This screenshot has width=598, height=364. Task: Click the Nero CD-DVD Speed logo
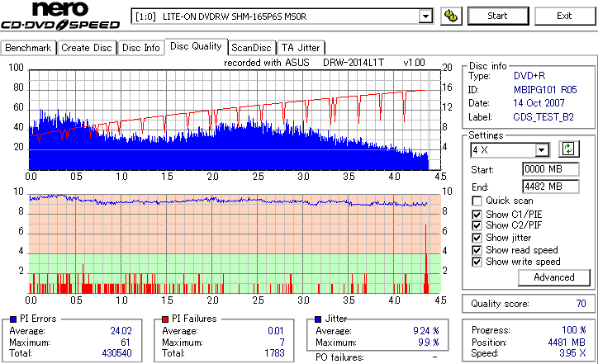pos(60,16)
